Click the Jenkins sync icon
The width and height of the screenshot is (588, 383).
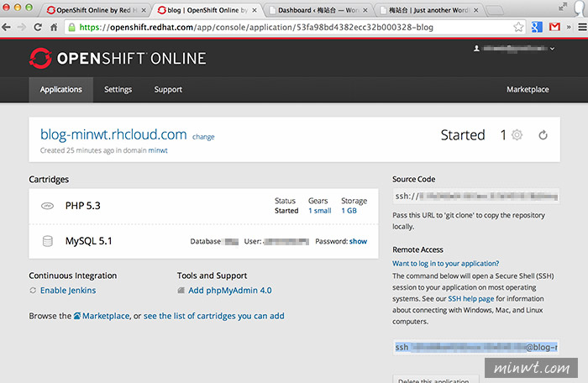point(33,291)
